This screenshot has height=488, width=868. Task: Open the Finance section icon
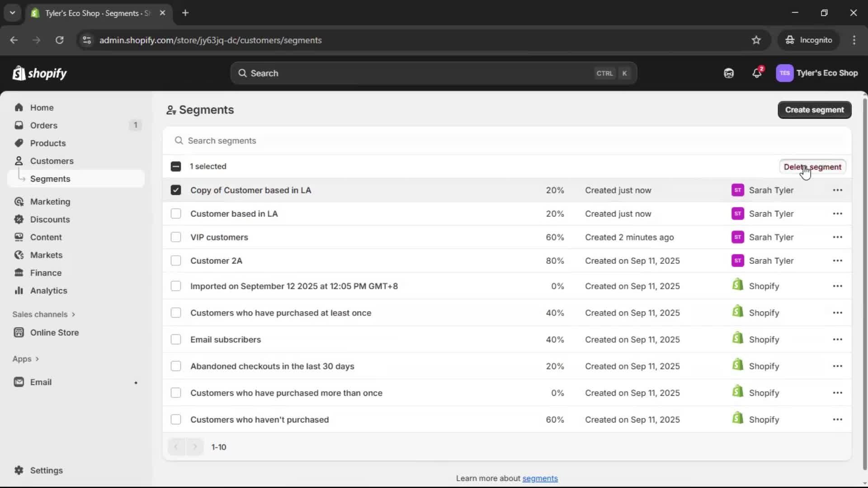pyautogui.click(x=19, y=272)
